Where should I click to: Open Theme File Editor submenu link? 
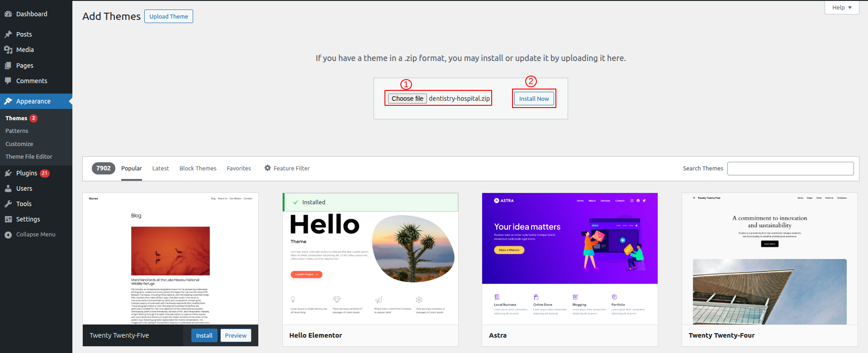29,156
